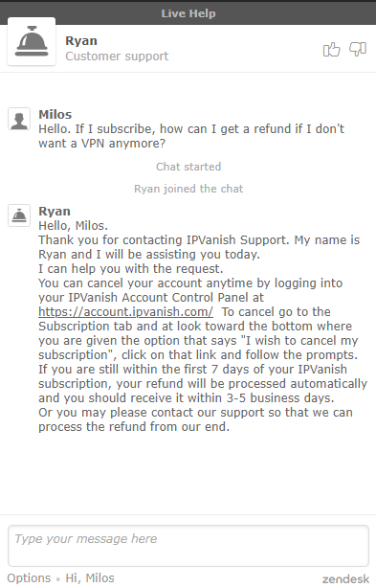
Task: Open the Options menu
Action: pyautogui.click(x=29, y=577)
